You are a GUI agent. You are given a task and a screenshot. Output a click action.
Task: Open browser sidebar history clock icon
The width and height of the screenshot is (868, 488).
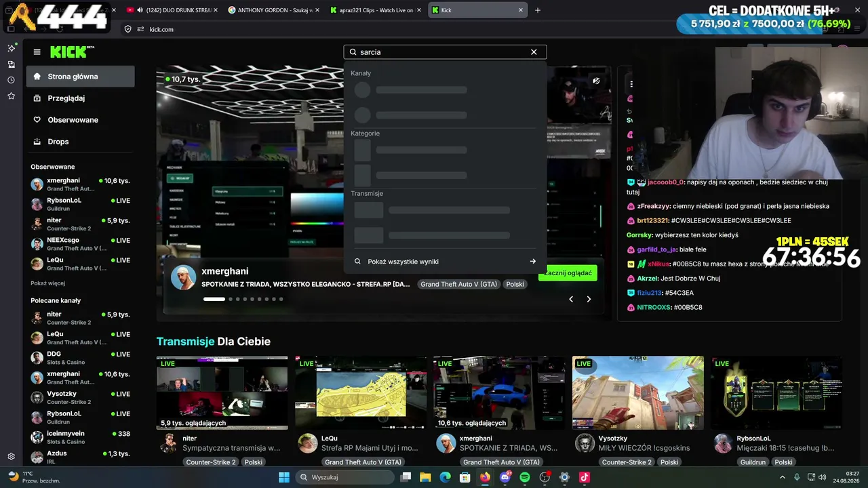[11, 80]
